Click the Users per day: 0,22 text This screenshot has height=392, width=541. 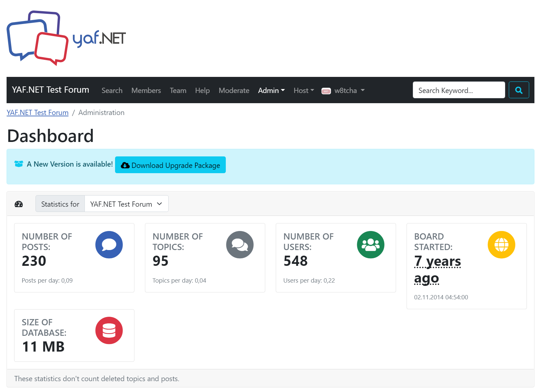(x=309, y=280)
